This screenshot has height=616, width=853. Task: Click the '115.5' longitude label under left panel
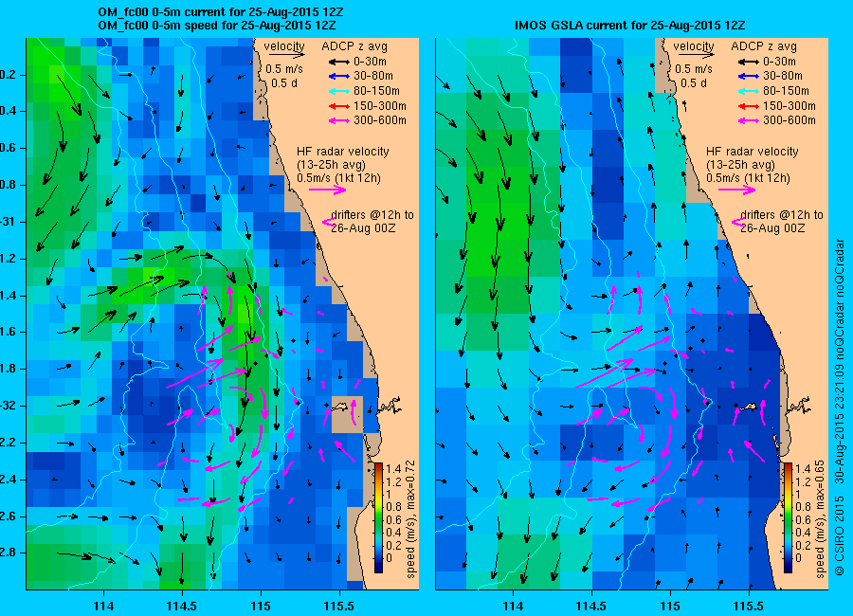339,607
